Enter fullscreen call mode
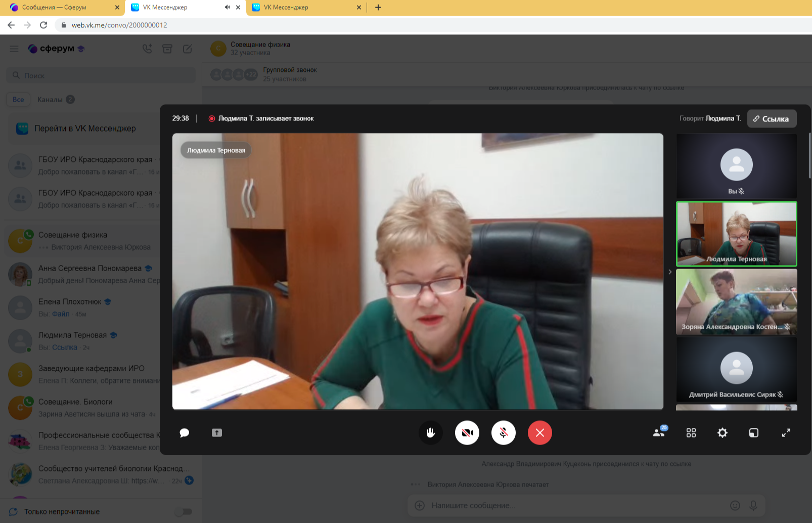 pos(786,433)
